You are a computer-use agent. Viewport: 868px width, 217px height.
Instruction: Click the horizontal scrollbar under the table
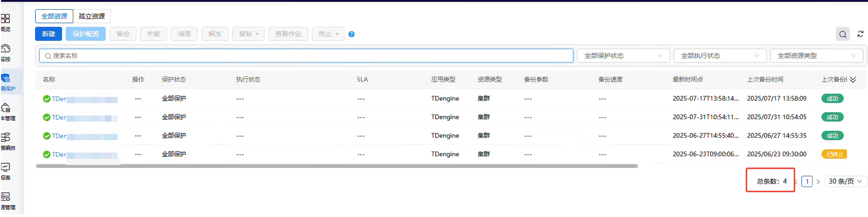click(x=337, y=166)
